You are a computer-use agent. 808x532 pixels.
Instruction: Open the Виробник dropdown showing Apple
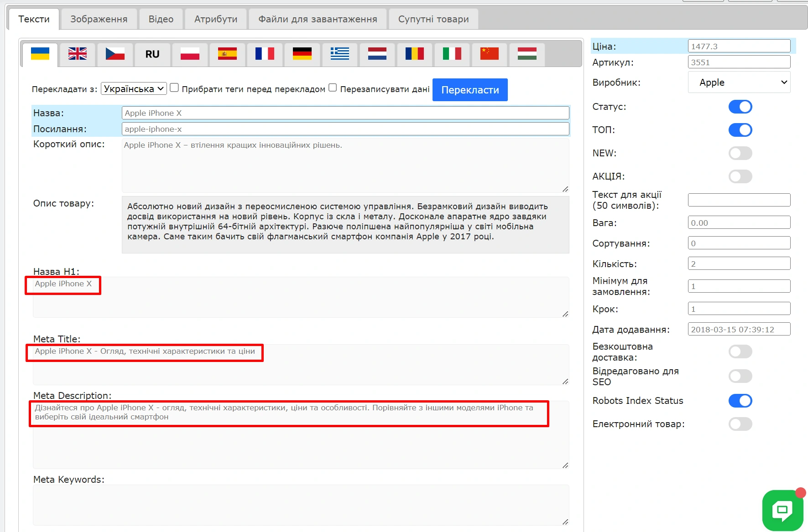[739, 83]
